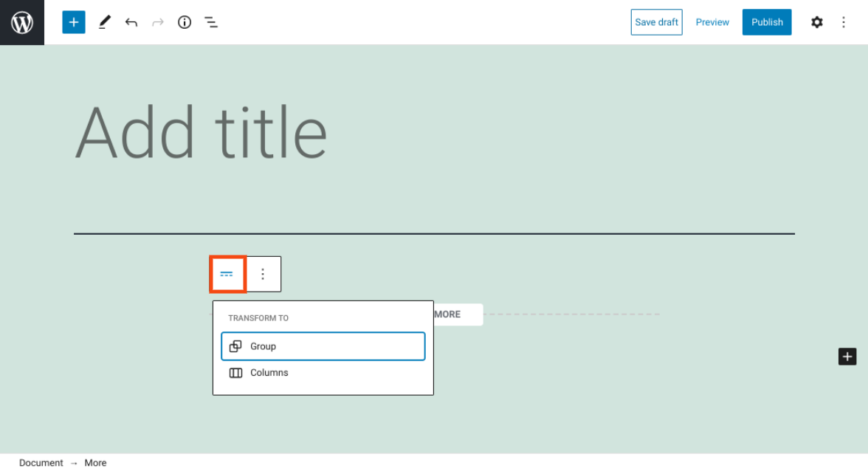Select Document in the bottom breadcrumb
The image size is (868, 471).
[41, 463]
